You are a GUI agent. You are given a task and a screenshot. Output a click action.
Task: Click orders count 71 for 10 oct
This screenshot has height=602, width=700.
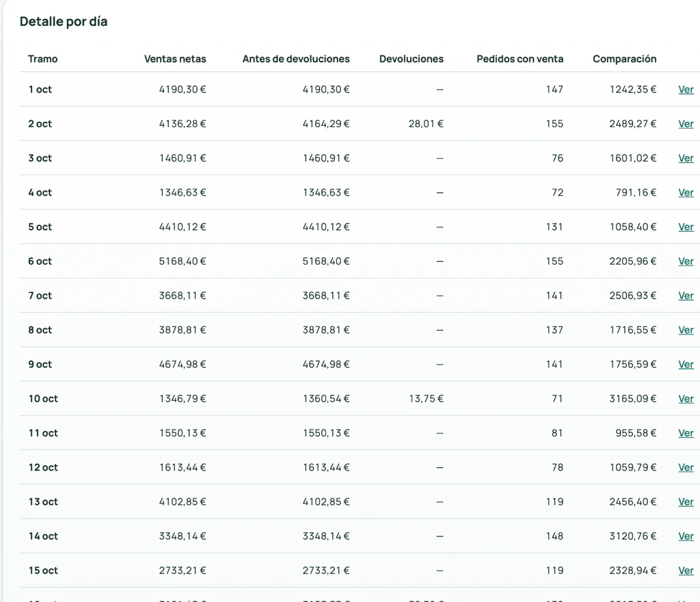click(x=558, y=399)
